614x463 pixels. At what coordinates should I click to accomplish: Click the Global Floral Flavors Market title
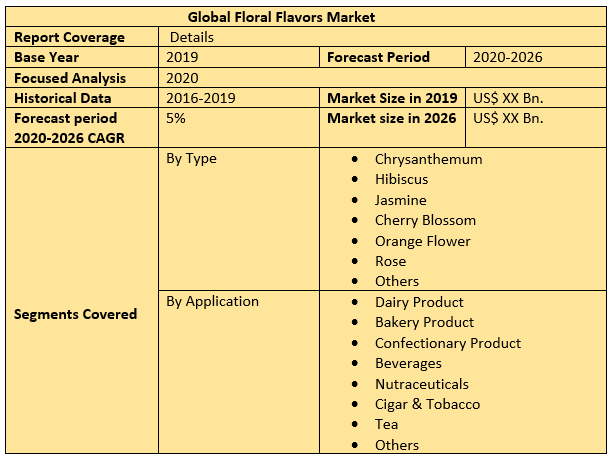point(282,17)
